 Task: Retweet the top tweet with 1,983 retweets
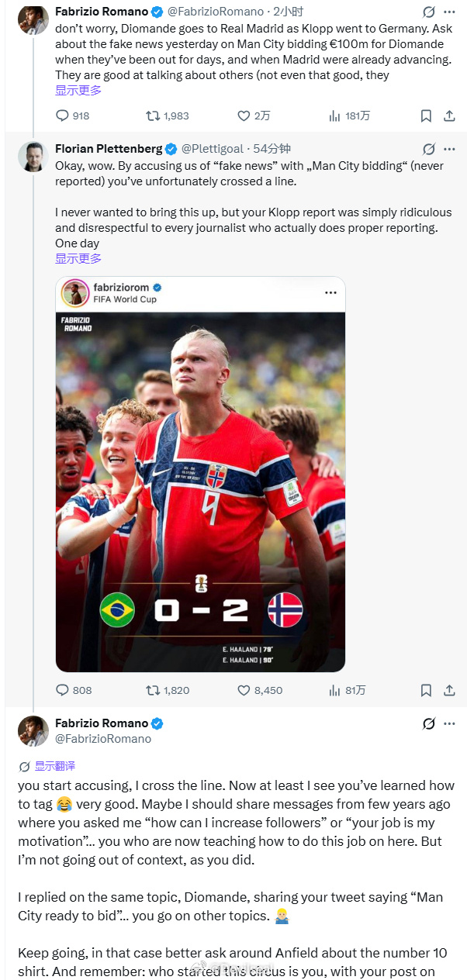point(168,116)
